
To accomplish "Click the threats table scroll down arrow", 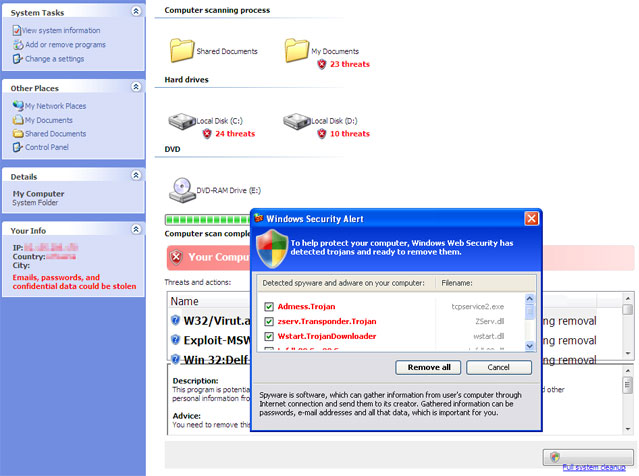I will (x=628, y=353).
